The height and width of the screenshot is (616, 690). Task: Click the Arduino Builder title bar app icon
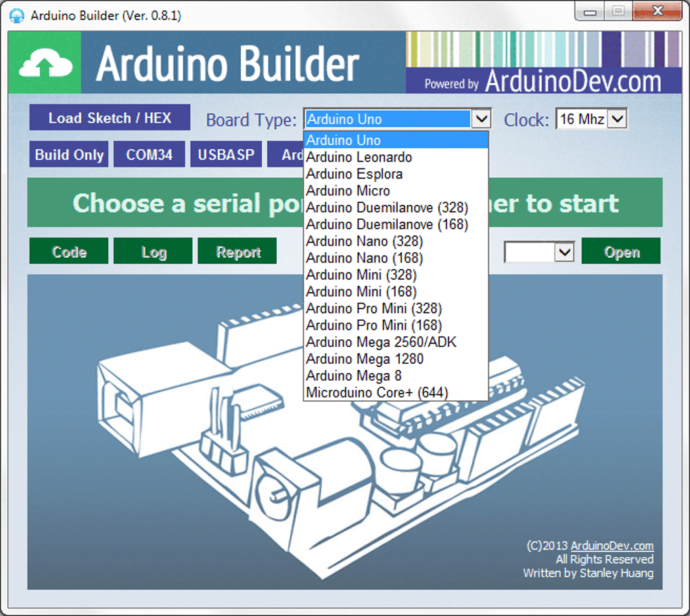pyautogui.click(x=17, y=16)
